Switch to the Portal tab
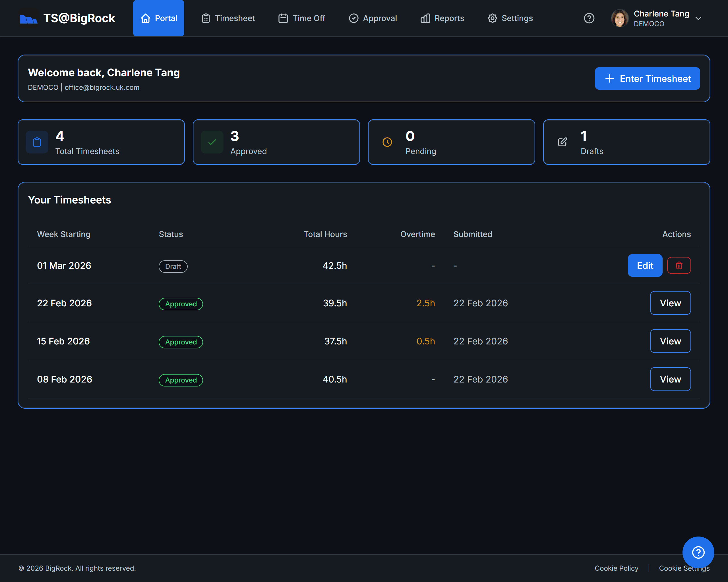The image size is (728, 582). [158, 18]
